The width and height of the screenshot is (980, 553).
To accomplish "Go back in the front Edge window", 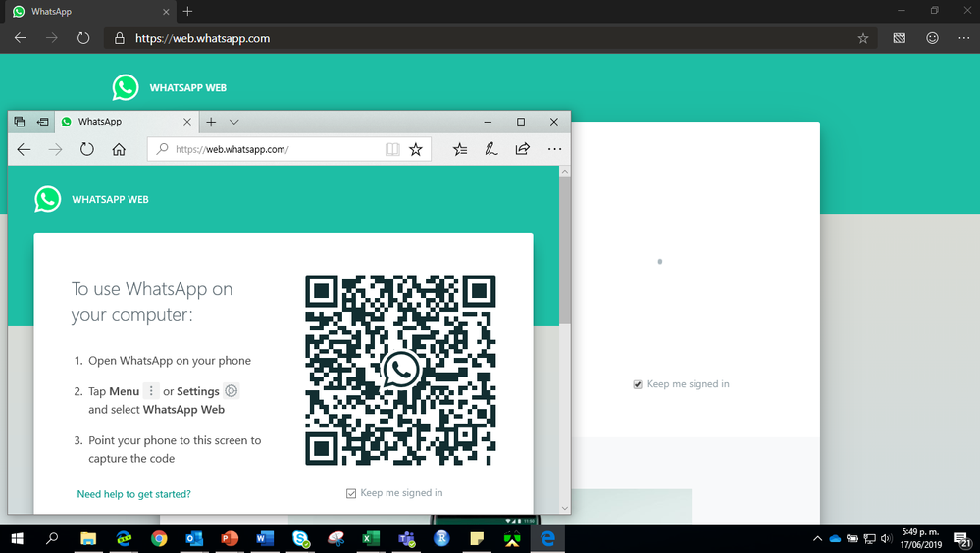I will [24, 149].
